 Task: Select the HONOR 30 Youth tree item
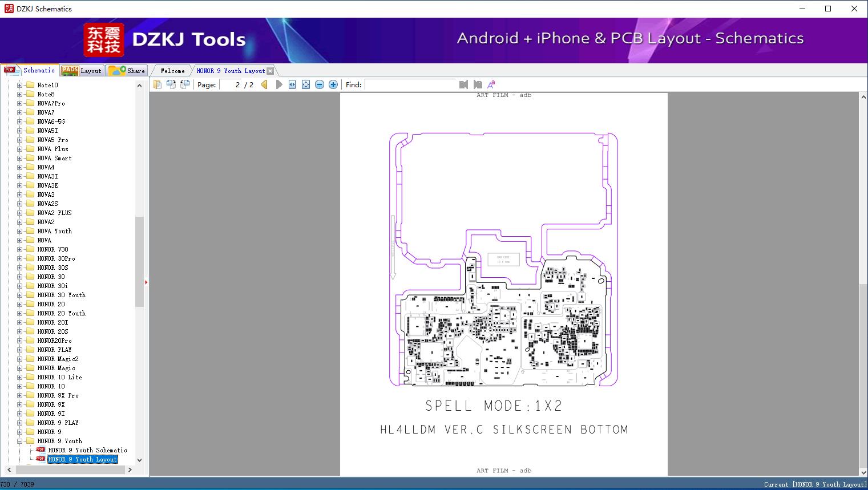click(61, 295)
